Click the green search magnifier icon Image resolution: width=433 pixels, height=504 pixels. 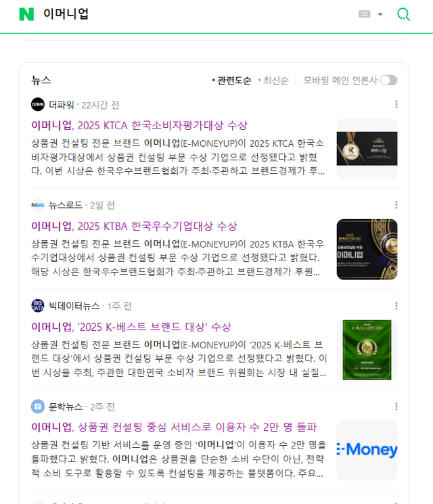coord(403,14)
